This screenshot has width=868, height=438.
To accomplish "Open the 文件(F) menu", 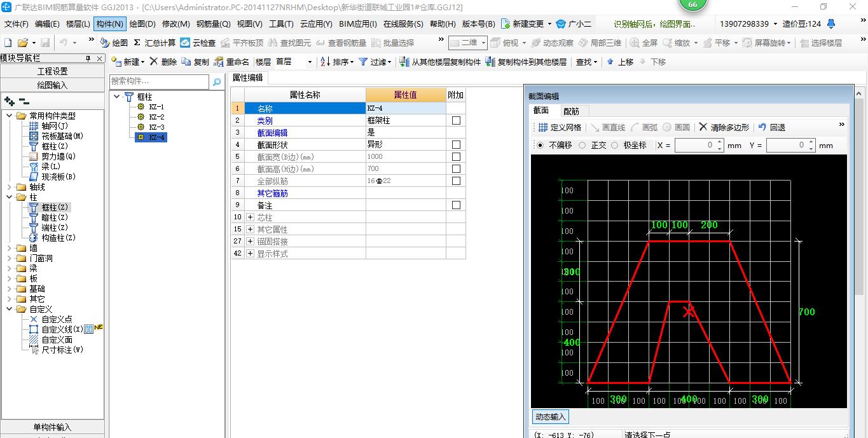I will [x=17, y=24].
